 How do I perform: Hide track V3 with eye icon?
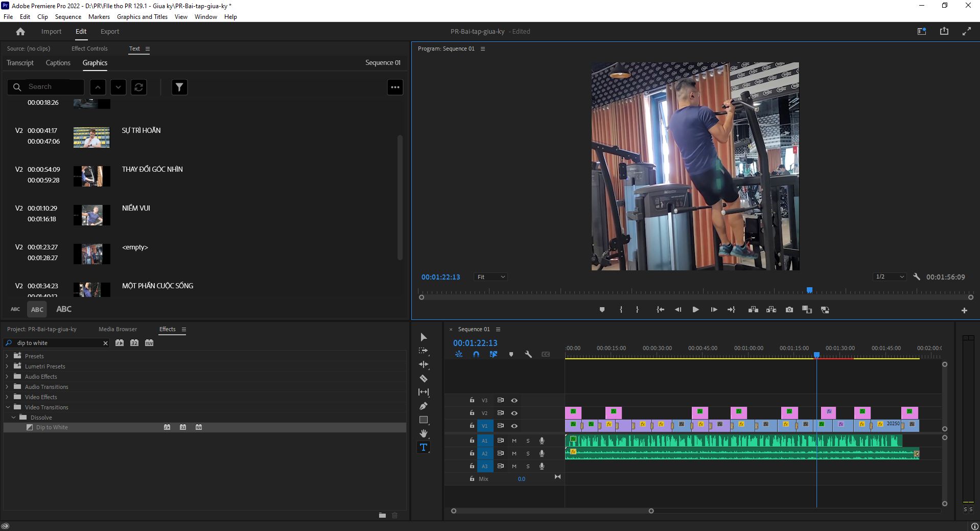pyautogui.click(x=515, y=400)
